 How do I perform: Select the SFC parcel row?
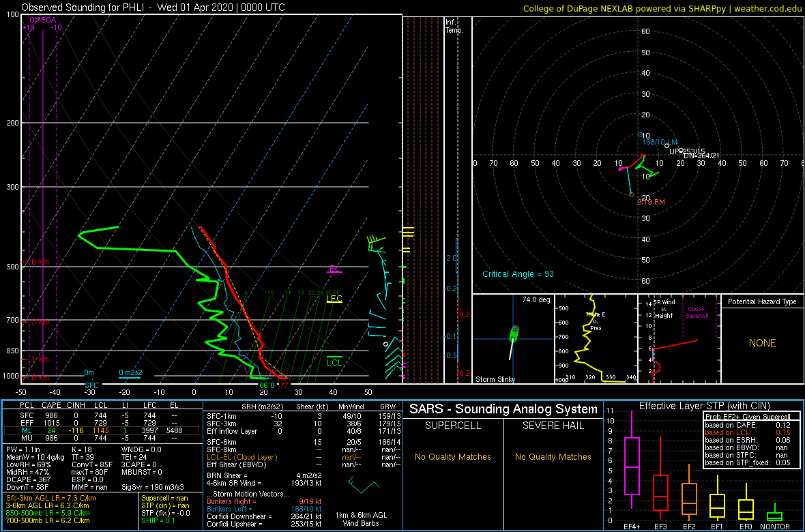[x=101, y=415]
